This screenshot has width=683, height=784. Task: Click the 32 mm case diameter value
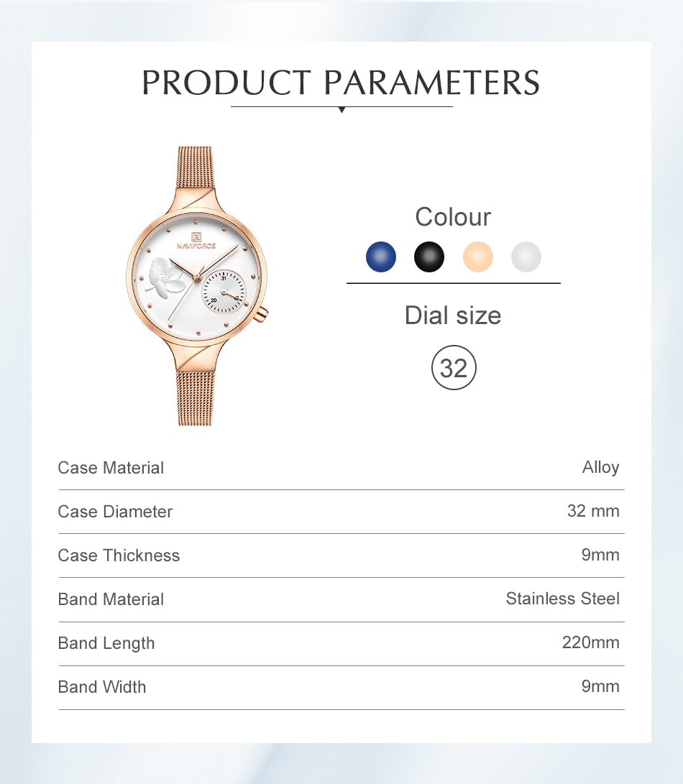click(x=593, y=511)
